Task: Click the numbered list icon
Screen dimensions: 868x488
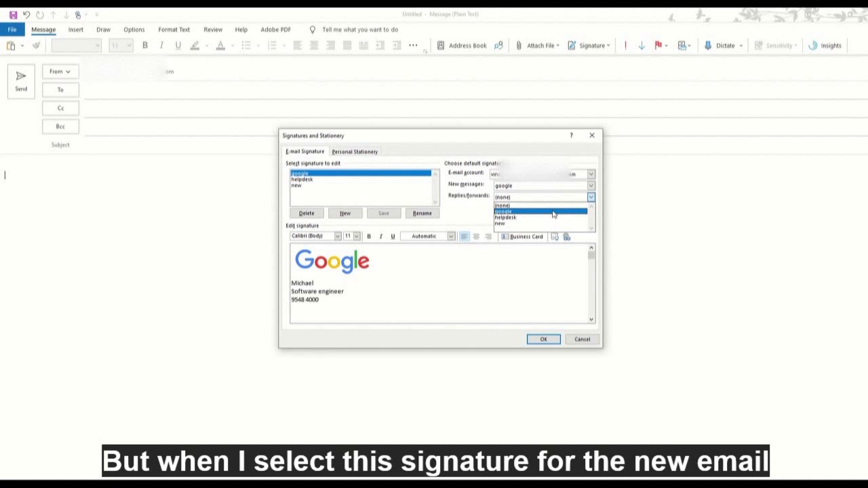Action: click(x=272, y=45)
